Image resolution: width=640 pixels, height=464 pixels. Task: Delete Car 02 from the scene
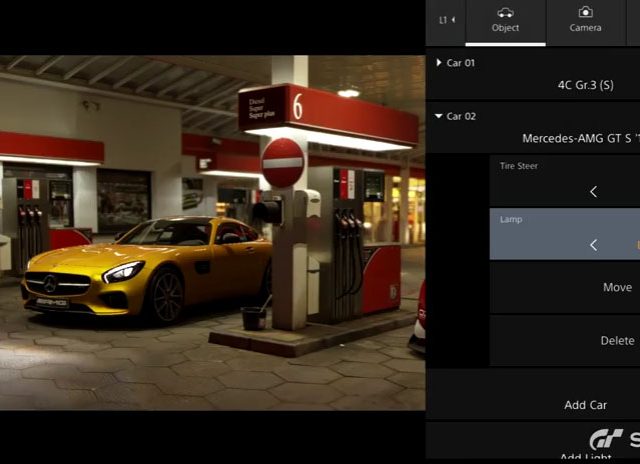click(617, 340)
